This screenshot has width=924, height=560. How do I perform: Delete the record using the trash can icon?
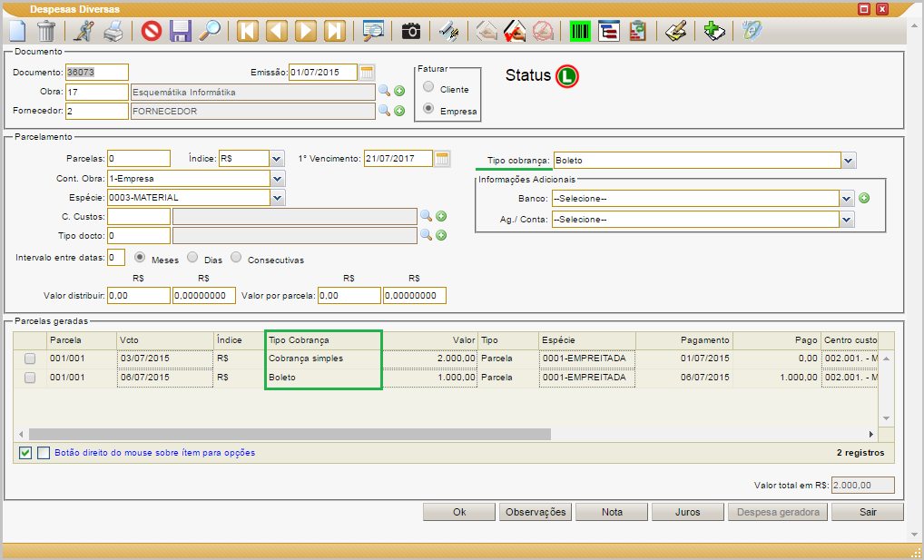(46, 31)
